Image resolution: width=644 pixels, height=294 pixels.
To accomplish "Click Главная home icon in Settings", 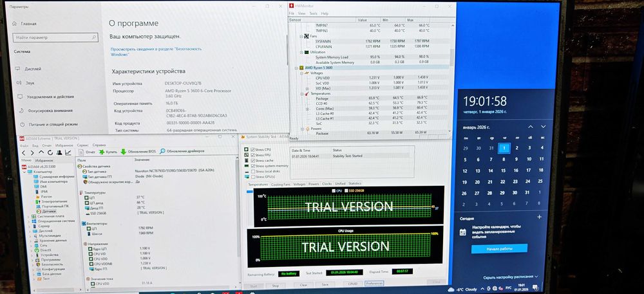I will point(14,23).
